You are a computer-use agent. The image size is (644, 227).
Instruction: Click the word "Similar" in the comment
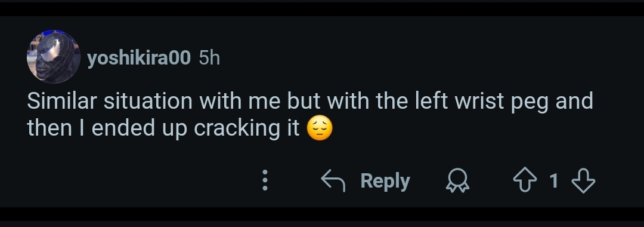(x=61, y=101)
